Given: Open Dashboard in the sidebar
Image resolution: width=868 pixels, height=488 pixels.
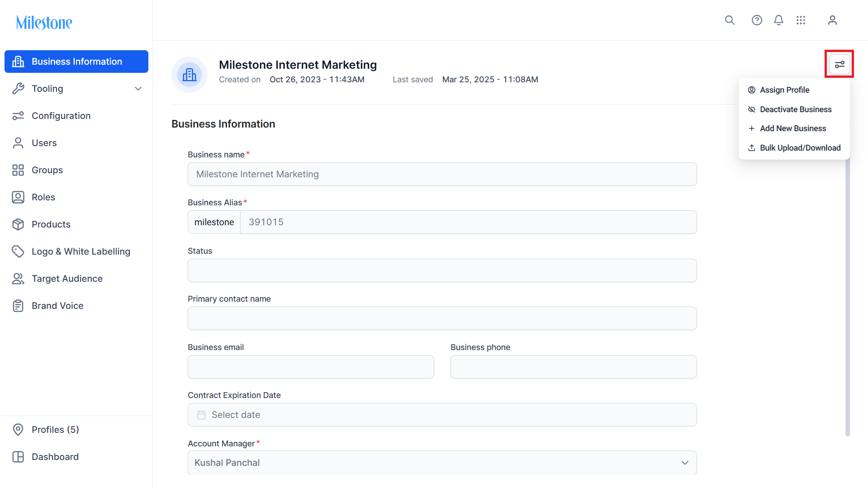Looking at the screenshot, I should (76, 457).
